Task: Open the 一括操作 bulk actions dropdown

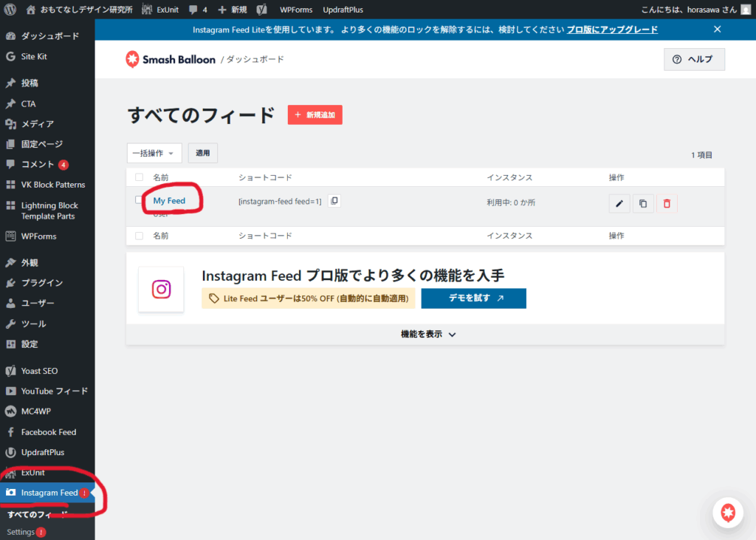Action: (x=154, y=153)
